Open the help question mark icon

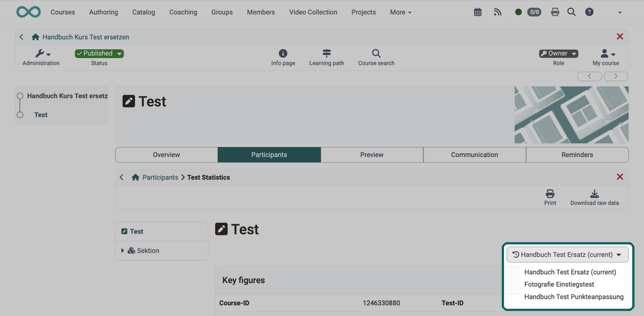(589, 12)
